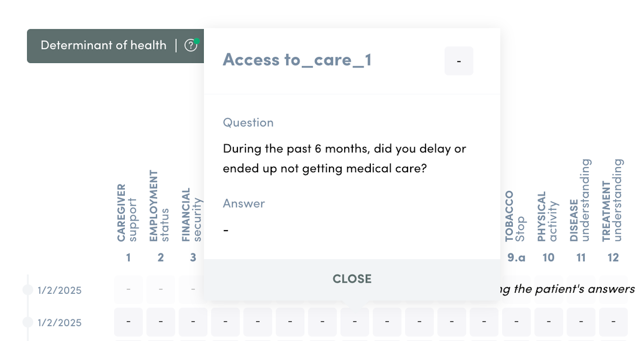This screenshot has height=341, width=644.
Task: Open second row's Caregiver support answer cell
Action: click(x=128, y=322)
